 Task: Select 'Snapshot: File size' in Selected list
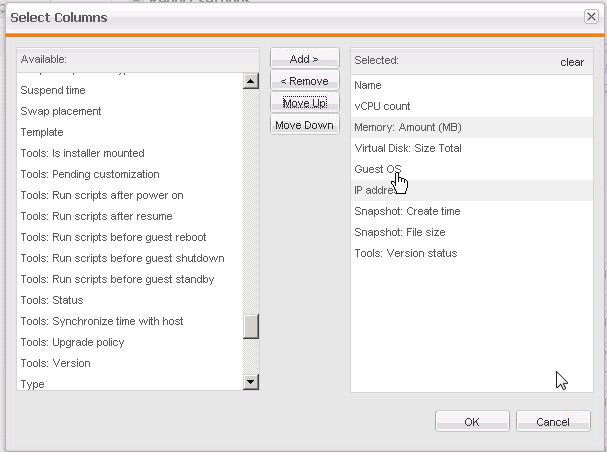tap(400, 232)
